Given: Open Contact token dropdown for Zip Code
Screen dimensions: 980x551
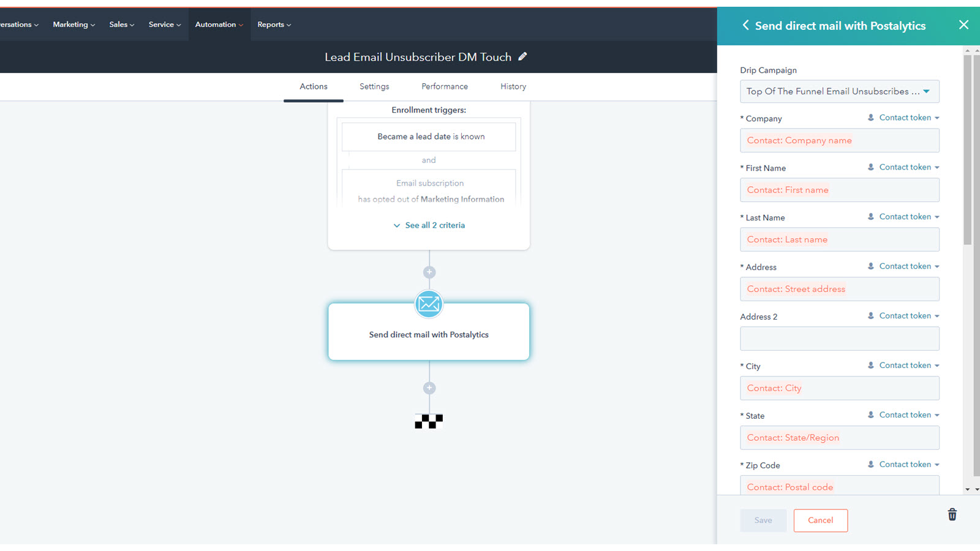Looking at the screenshot, I should point(903,465).
